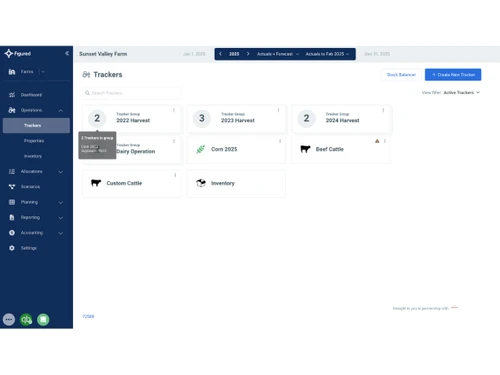Click the Accounting dollar icon
Viewport: 500px width, 375px height.
[x=12, y=233]
